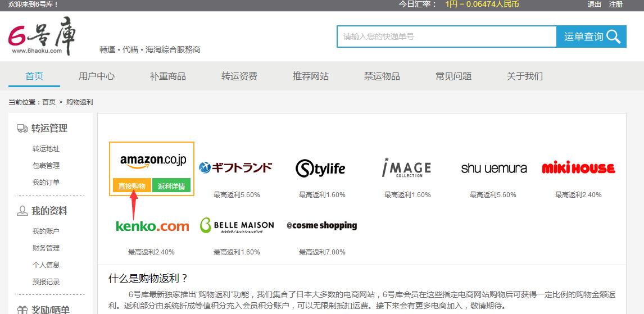This screenshot has height=314, width=644.
Task: Click 最高返利5.60% under shu uemura
Action: (493, 194)
